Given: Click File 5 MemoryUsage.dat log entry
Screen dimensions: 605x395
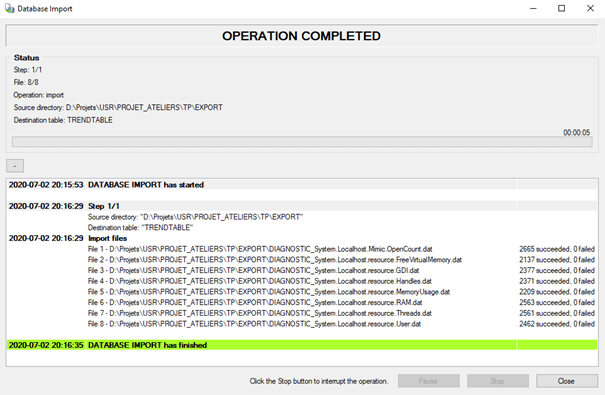Looking at the screenshot, I should 269,292.
